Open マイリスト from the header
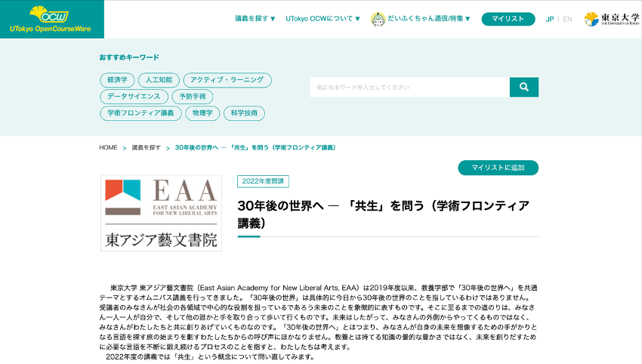The image size is (642, 364). point(508,19)
